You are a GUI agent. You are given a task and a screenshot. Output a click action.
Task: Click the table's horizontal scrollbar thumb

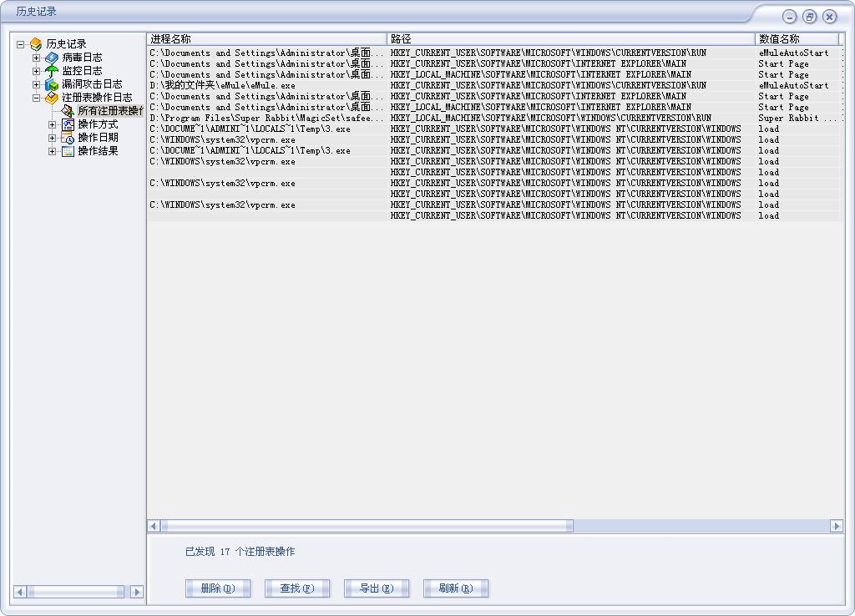tap(367, 526)
